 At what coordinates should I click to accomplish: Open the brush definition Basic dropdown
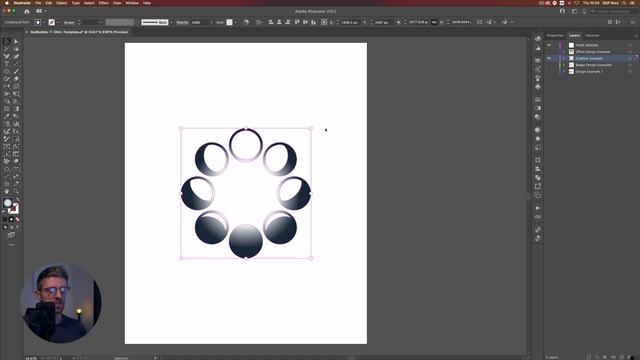(x=171, y=22)
